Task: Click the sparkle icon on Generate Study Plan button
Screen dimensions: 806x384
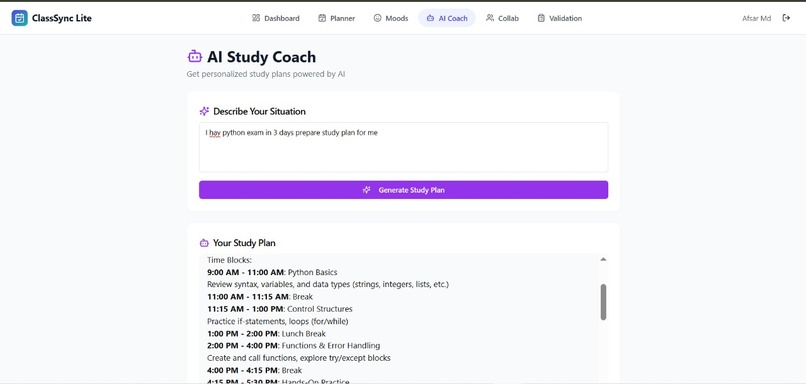Action: point(367,190)
